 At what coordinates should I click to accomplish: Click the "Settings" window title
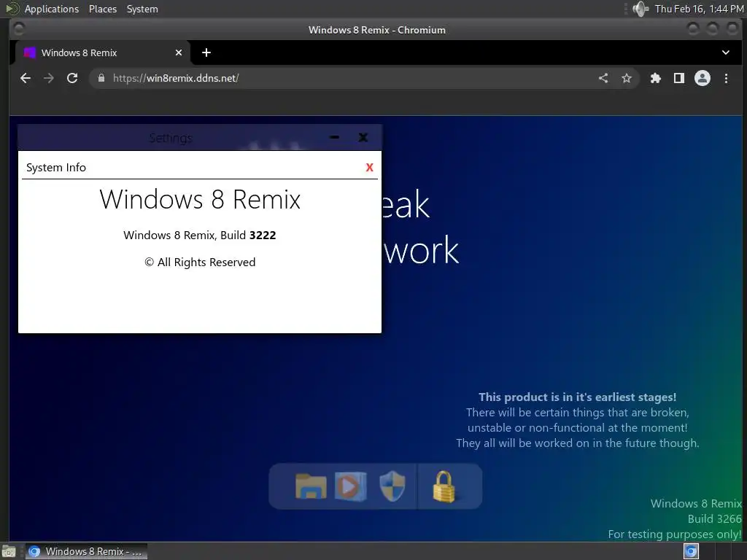tap(171, 138)
